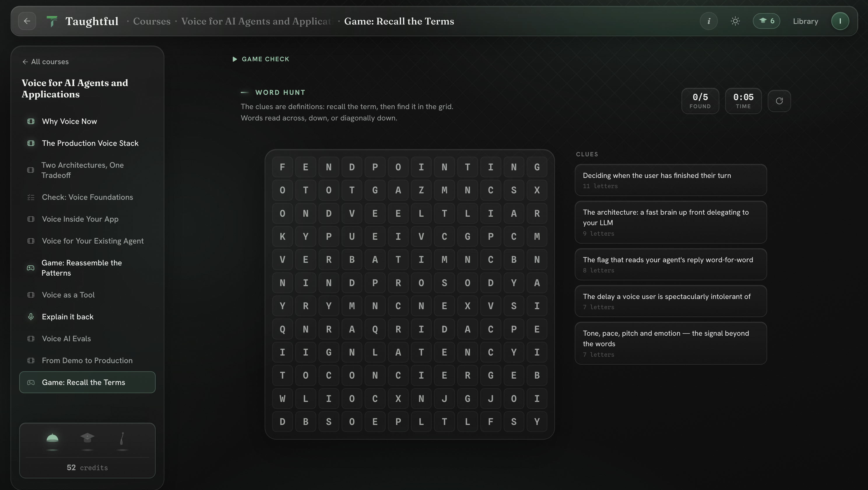Open the user avatar labeled I
The image size is (868, 490).
click(x=840, y=21)
